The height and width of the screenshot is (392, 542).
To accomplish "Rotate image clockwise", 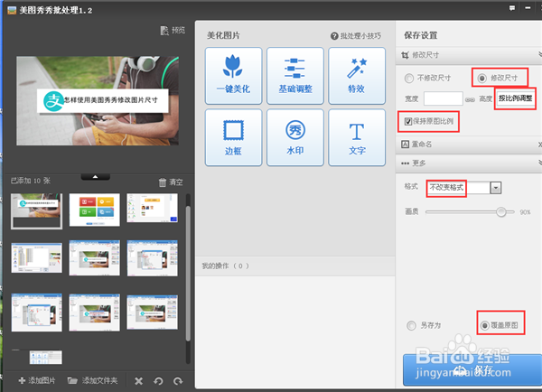I will pyautogui.click(x=178, y=381).
